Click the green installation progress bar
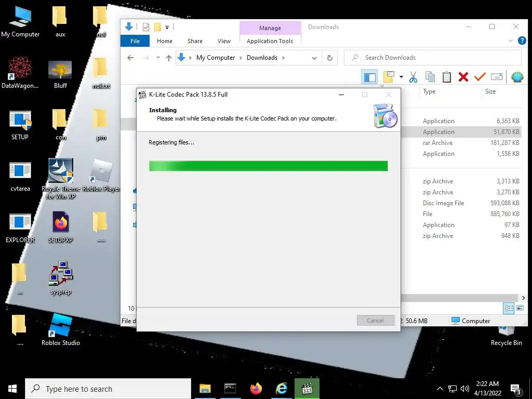 click(269, 166)
